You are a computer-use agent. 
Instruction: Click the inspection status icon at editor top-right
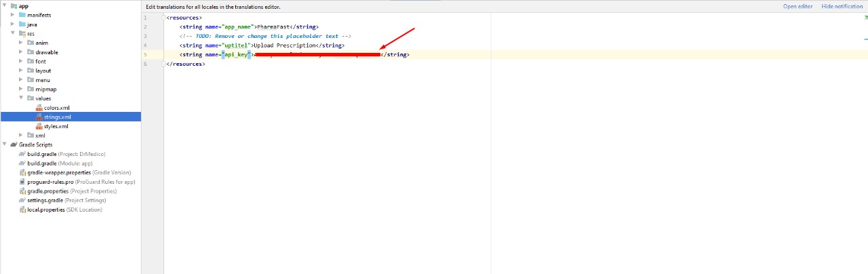click(865, 18)
